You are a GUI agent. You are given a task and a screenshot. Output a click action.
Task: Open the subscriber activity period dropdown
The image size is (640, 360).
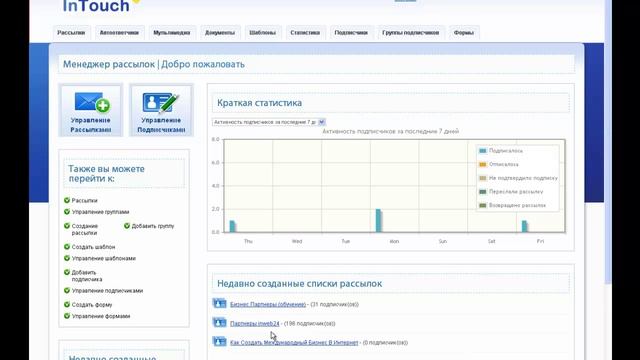click(269, 122)
